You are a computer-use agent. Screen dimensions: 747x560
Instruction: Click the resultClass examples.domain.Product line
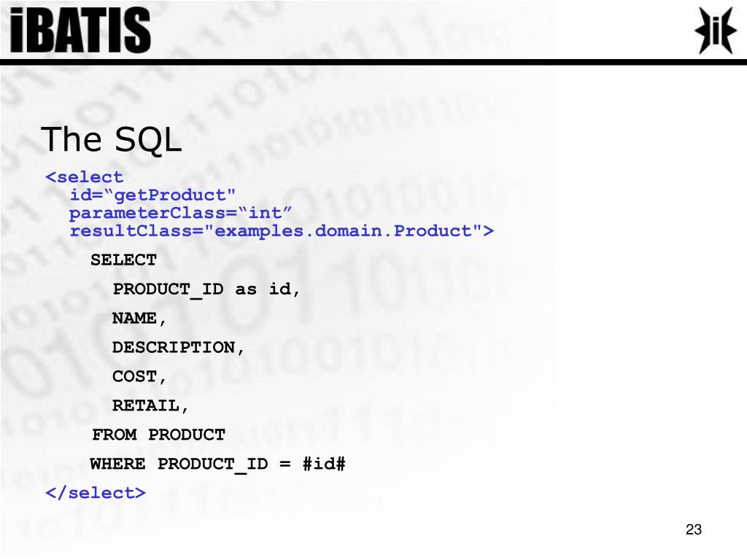point(282,231)
